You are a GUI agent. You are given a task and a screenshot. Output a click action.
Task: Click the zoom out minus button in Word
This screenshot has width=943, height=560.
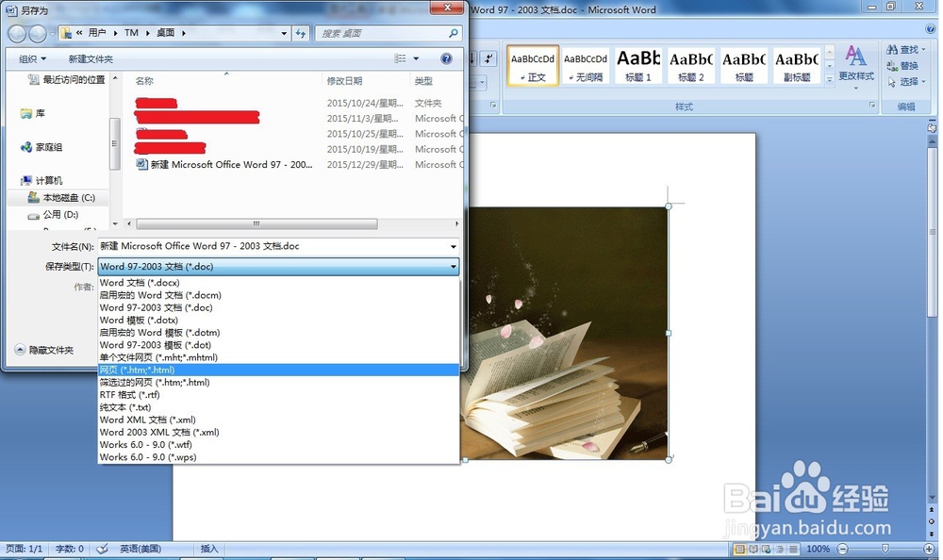tap(842, 549)
